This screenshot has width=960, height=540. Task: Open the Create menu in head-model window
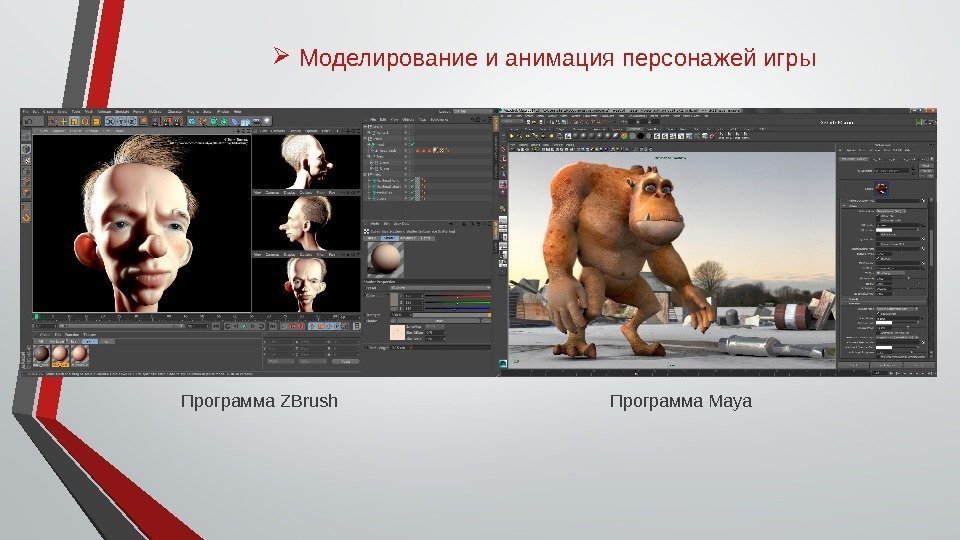(x=48, y=111)
